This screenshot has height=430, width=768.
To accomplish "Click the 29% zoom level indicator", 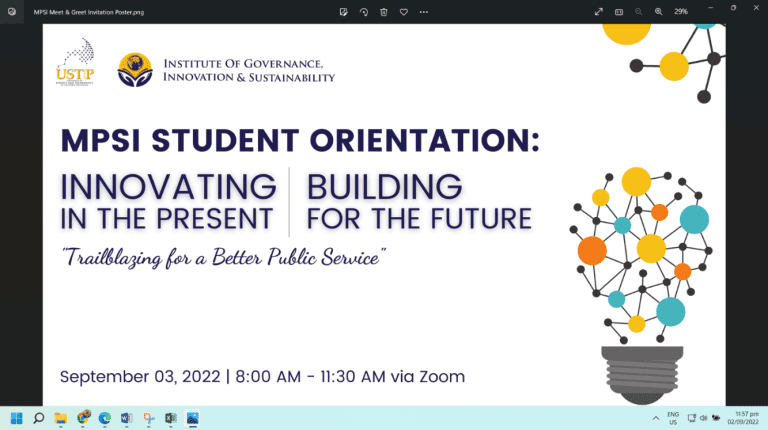I will pyautogui.click(x=681, y=11).
